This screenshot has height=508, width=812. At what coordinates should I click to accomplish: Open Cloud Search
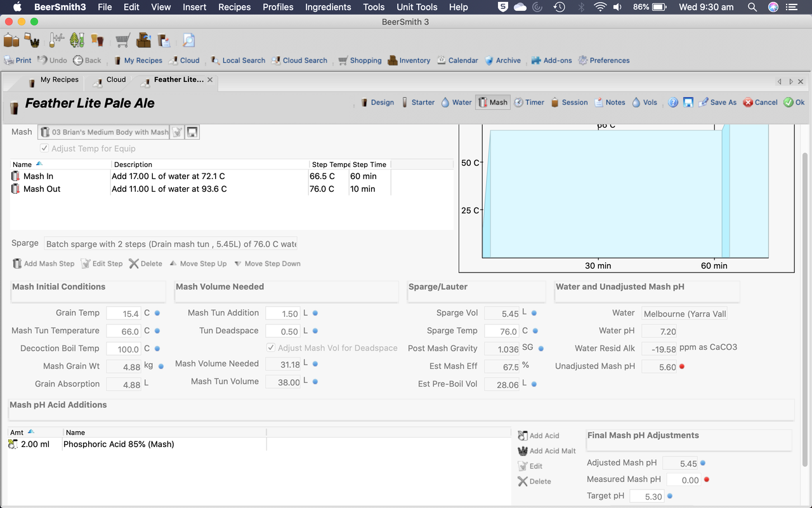(299, 60)
